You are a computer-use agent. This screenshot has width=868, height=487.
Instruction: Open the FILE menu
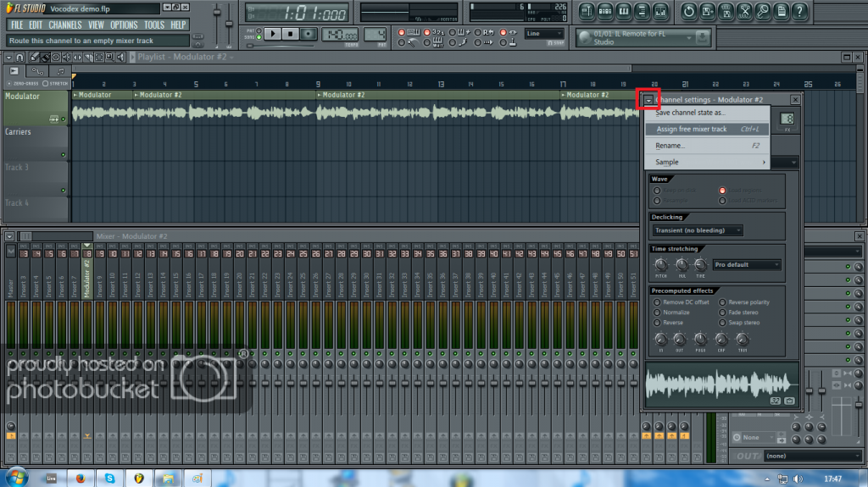coord(17,25)
